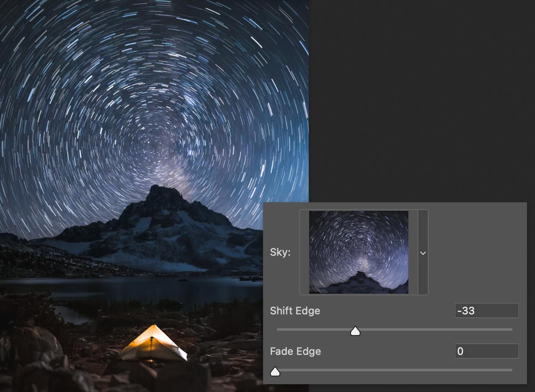The height and width of the screenshot is (392, 535).
Task: Click the Fade Edge value field
Action: [486, 351]
